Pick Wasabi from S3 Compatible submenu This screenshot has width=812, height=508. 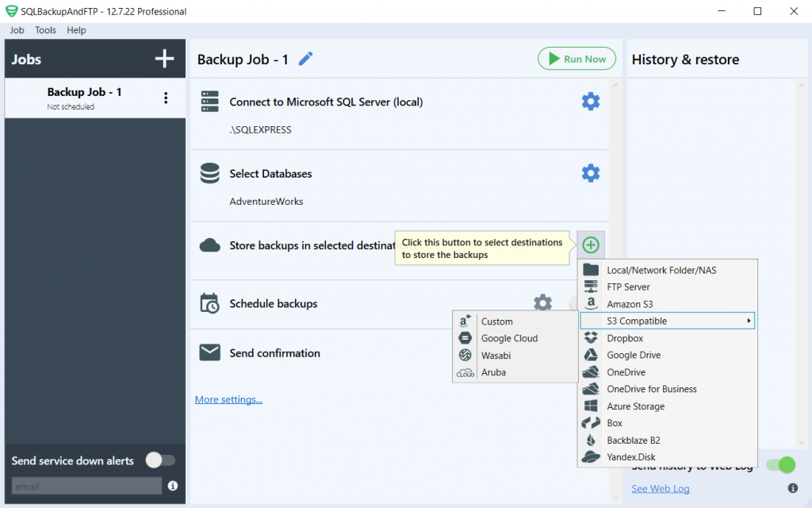point(515,356)
